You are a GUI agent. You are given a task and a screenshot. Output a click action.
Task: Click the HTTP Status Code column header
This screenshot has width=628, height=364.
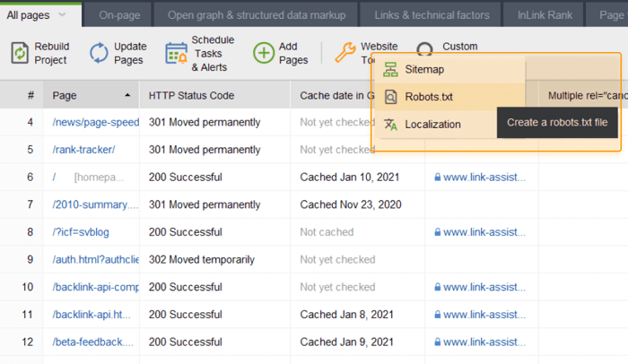[x=191, y=95]
